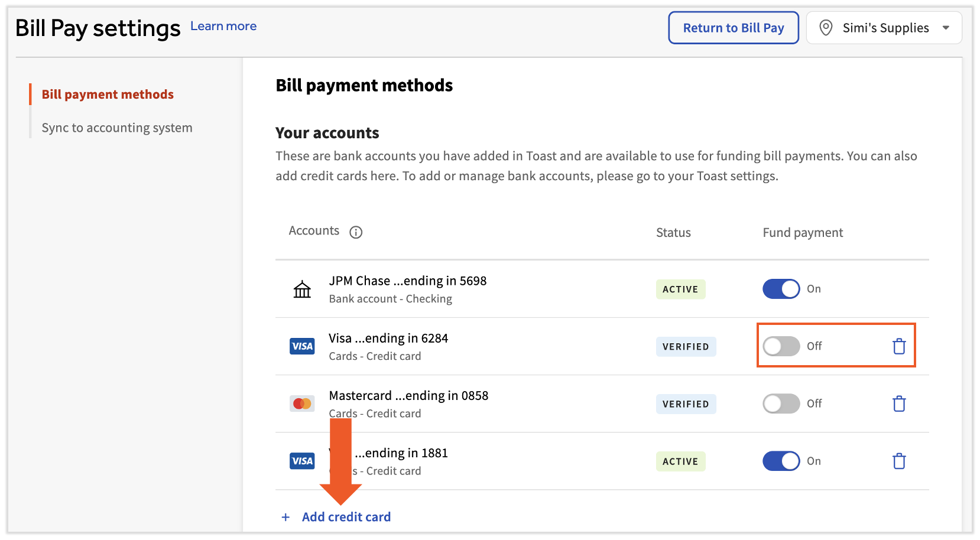980x540 pixels.
Task: Delete the Visa ending in 1881 card
Action: tap(898, 461)
